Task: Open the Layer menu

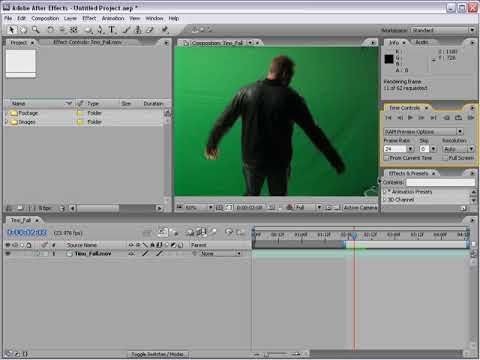Action: pyautogui.click(x=70, y=18)
